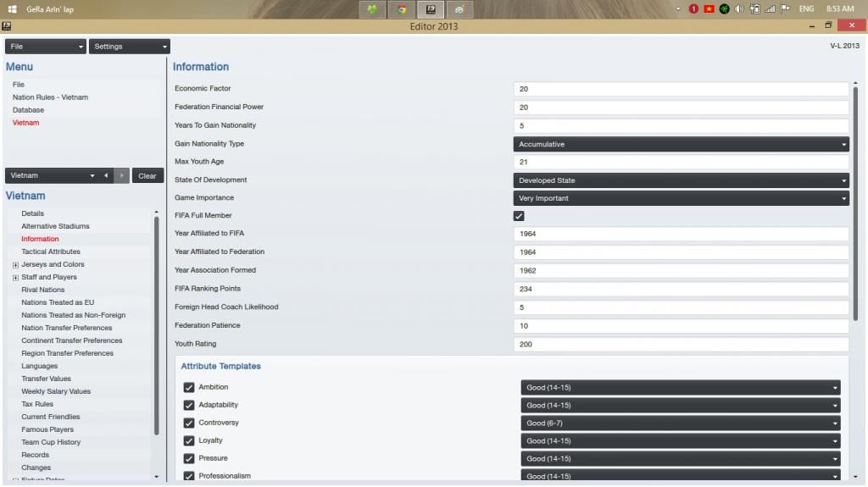868x487 pixels.
Task: Open the Loyalty rating dropdown
Action: [x=681, y=440]
